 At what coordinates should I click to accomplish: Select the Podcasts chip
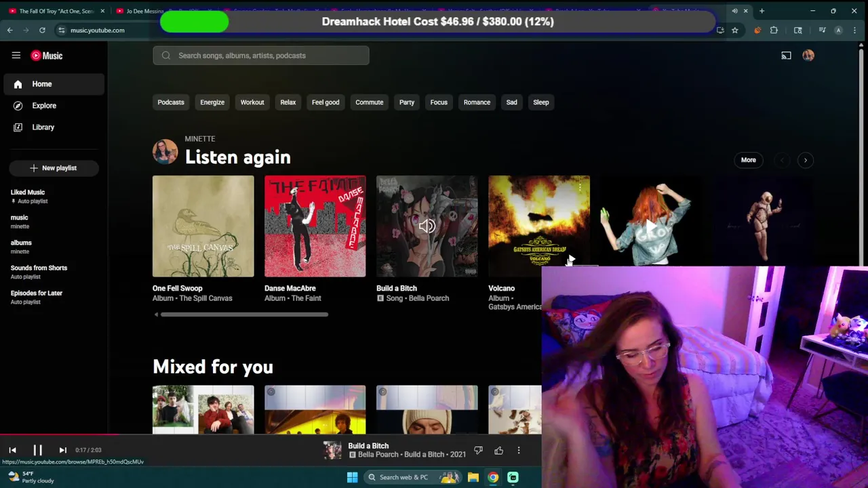171,102
